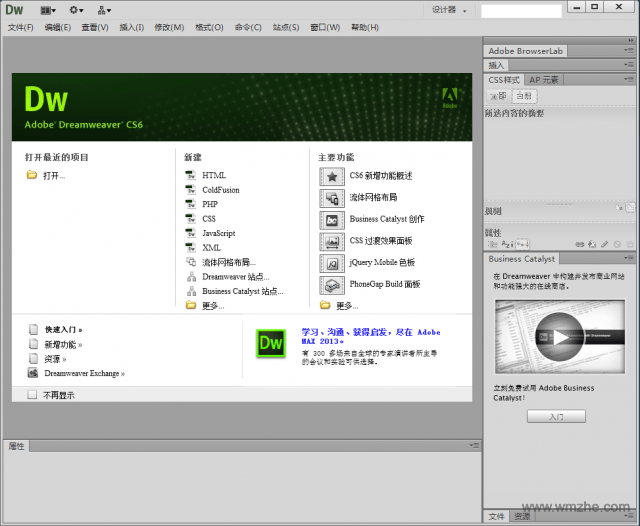Open the 新增功能 link
The height and width of the screenshot is (526, 640).
(63, 344)
